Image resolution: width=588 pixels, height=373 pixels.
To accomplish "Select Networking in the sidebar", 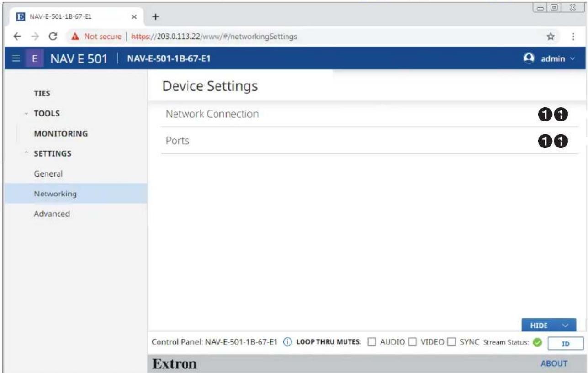I will tap(76, 194).
